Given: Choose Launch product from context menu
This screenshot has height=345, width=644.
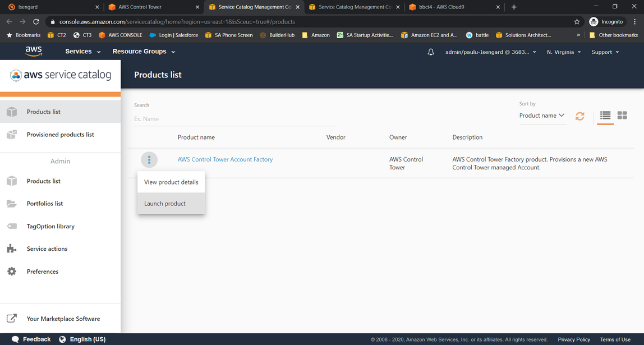Looking at the screenshot, I should (171, 204).
